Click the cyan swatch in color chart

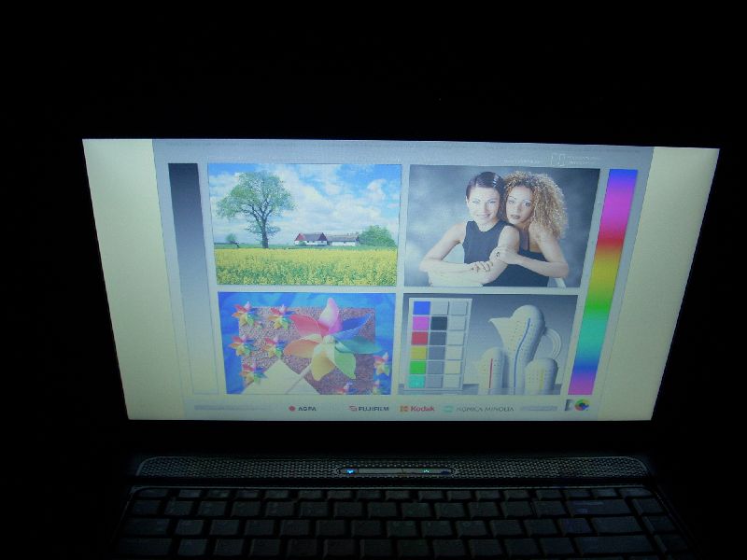(x=416, y=381)
